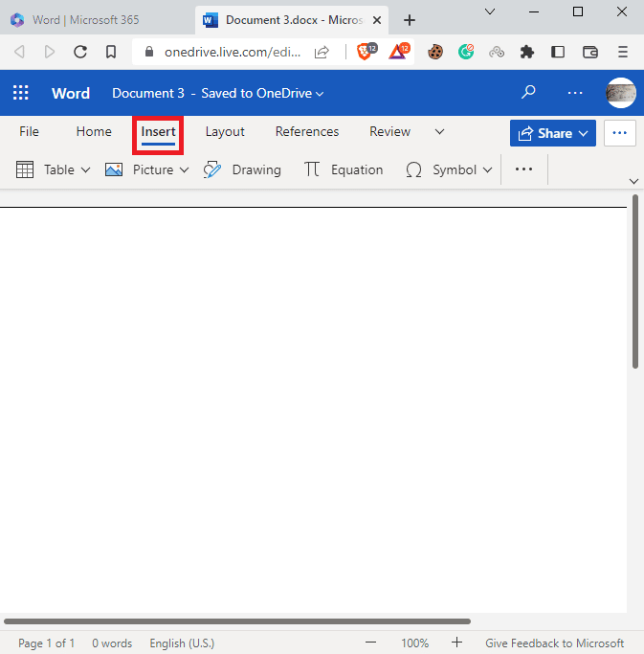Expand the Symbol dropdown arrow
This screenshot has height=654, width=644.
[487, 170]
